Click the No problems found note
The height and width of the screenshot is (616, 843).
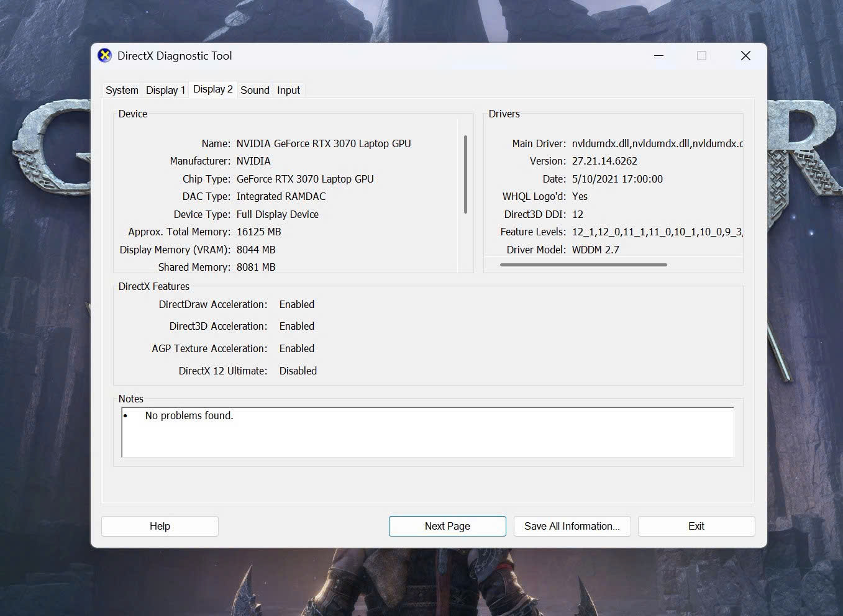click(189, 415)
